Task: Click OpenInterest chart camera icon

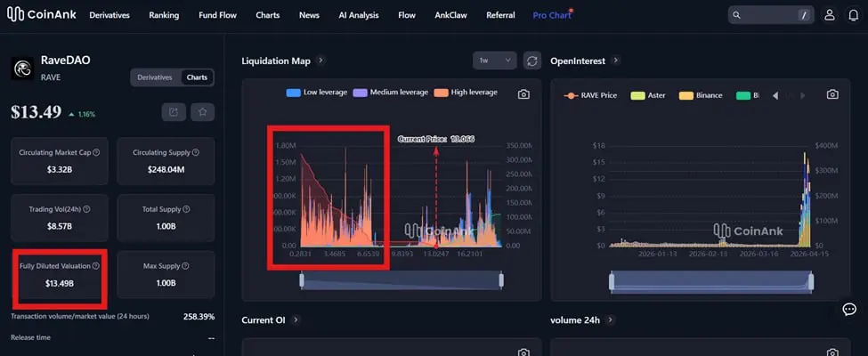Action: coord(832,94)
